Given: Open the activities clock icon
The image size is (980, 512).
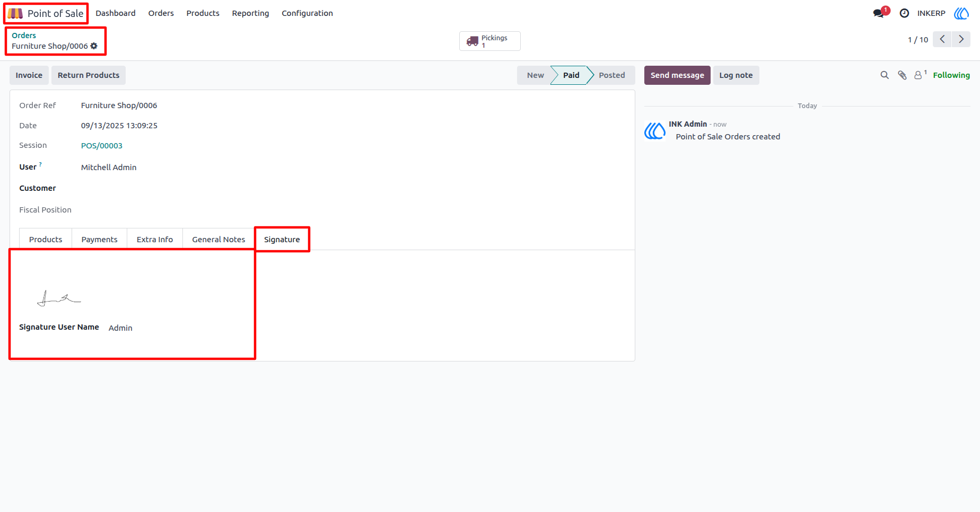Looking at the screenshot, I should (x=905, y=13).
